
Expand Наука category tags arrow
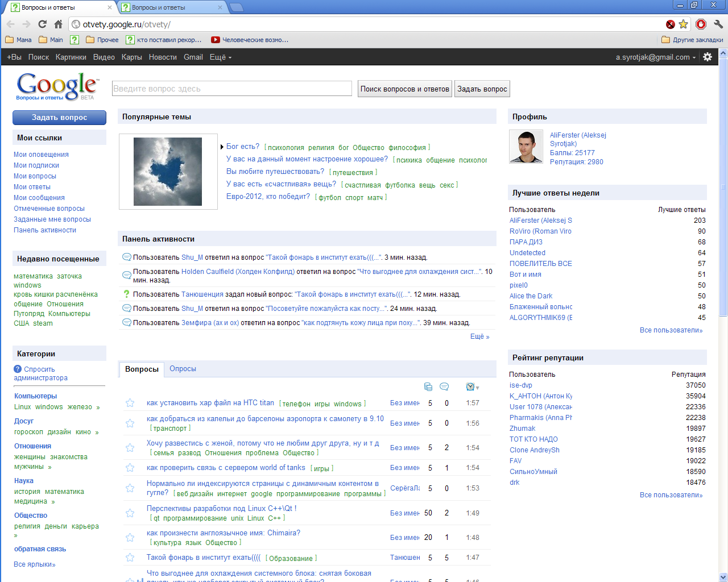click(x=53, y=502)
